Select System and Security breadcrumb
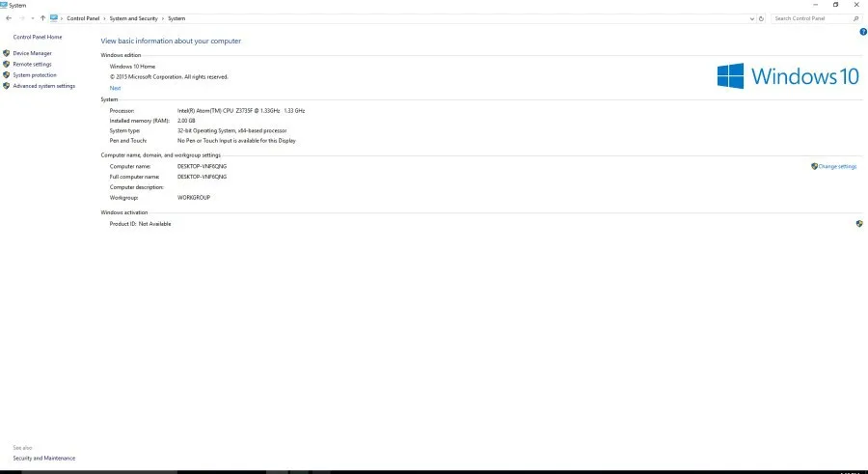 tap(133, 18)
